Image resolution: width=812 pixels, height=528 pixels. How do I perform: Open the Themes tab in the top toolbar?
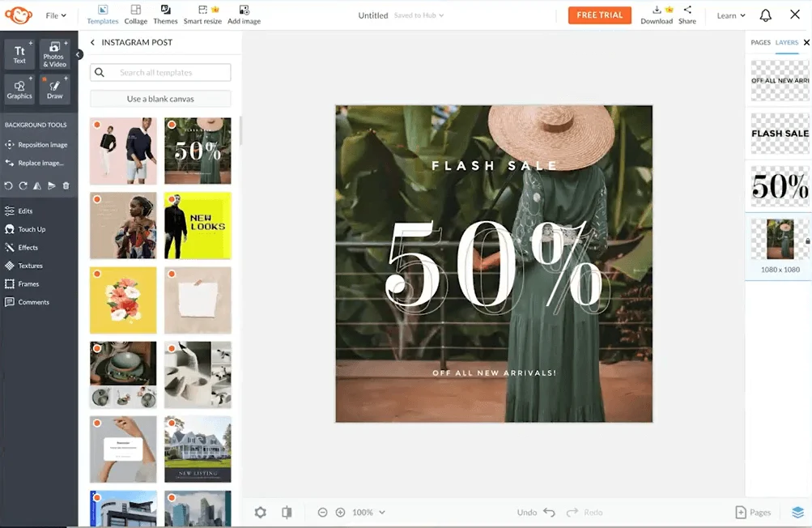[165, 14]
